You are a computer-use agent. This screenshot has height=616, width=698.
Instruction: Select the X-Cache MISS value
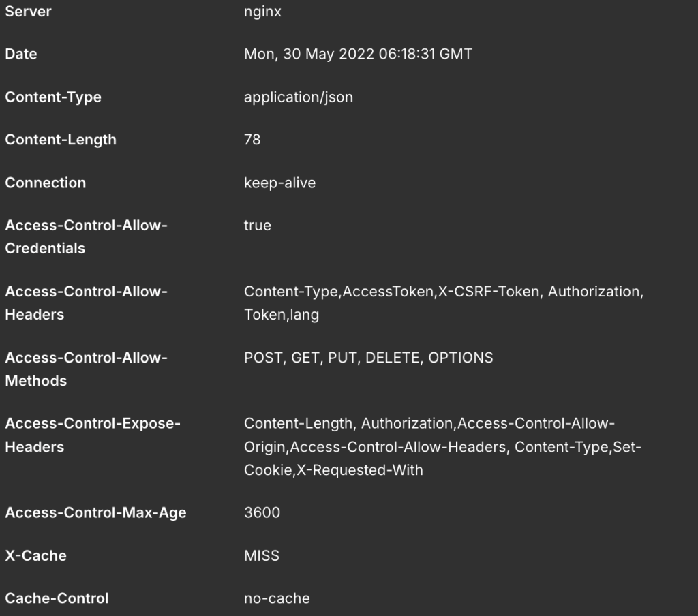coord(262,555)
